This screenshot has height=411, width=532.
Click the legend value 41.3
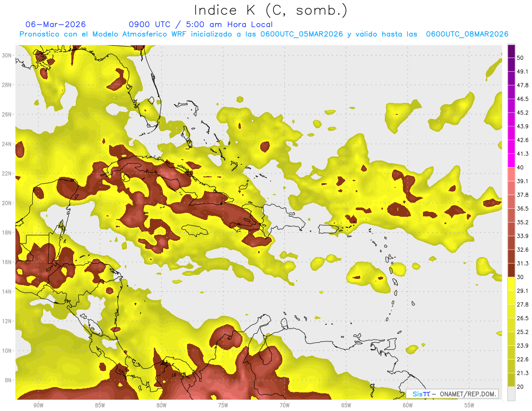[523, 154]
